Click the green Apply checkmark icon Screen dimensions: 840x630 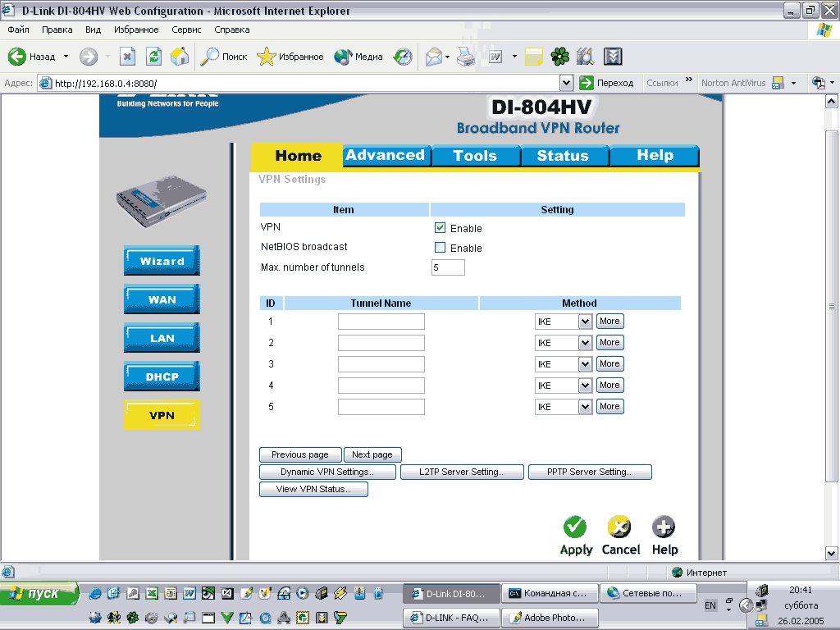pyautogui.click(x=575, y=527)
